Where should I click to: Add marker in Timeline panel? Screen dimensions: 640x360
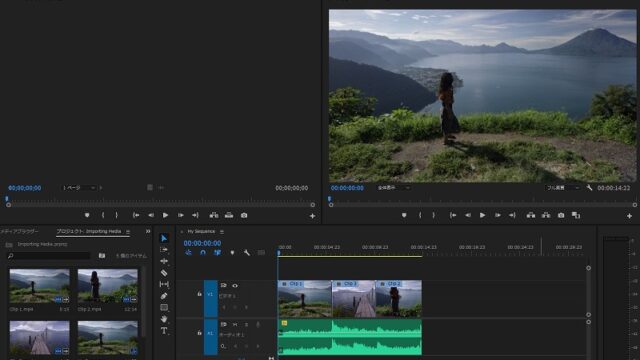232,253
